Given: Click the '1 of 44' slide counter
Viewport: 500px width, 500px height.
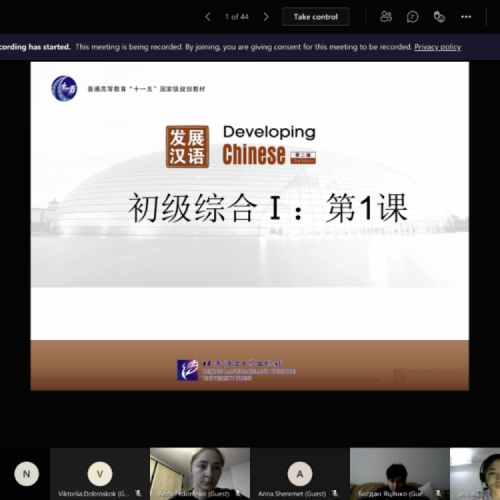Looking at the screenshot, I should click(x=237, y=17).
